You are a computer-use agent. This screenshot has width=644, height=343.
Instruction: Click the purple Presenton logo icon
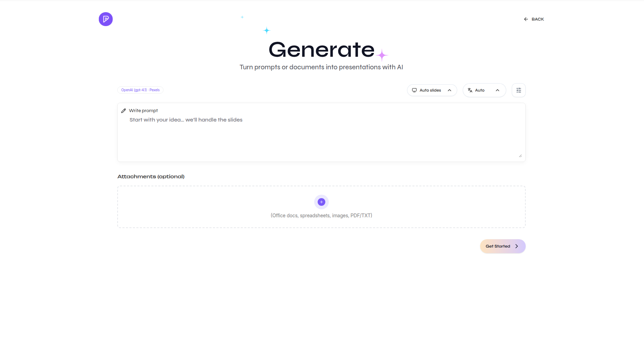tap(106, 19)
